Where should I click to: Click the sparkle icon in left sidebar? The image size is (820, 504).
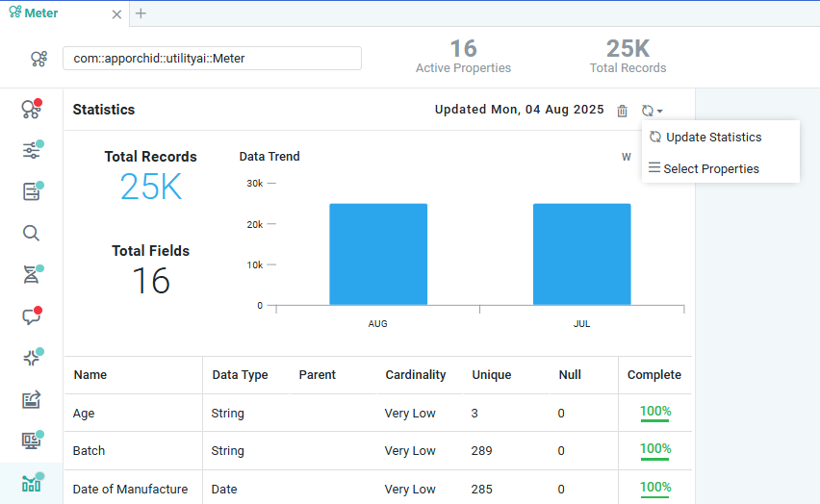coord(32,358)
